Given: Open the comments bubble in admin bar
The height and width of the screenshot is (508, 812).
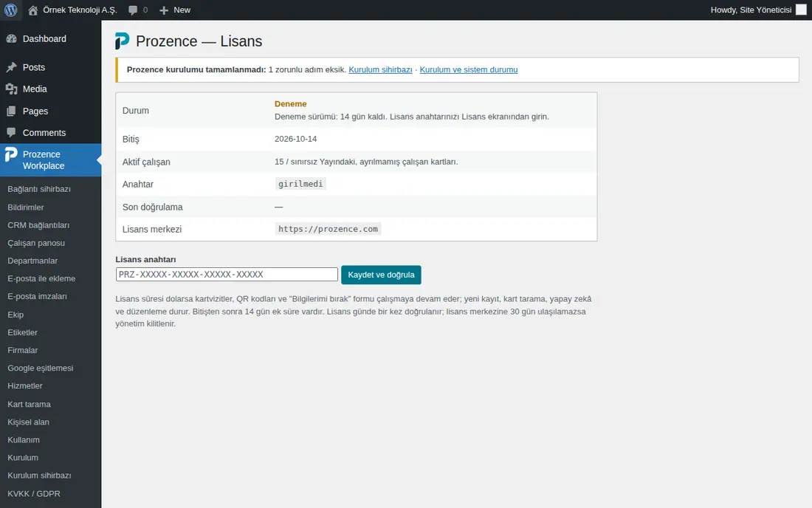Looking at the screenshot, I should [133, 10].
